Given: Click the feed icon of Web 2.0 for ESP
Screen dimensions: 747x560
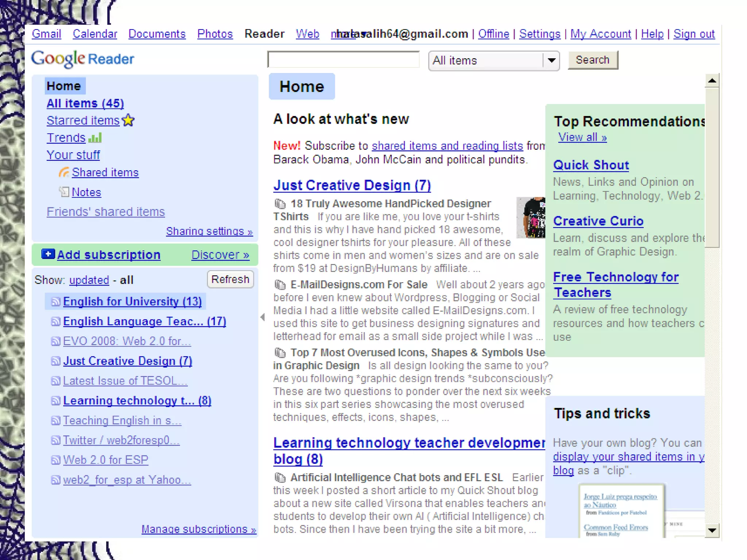Looking at the screenshot, I should [55, 460].
